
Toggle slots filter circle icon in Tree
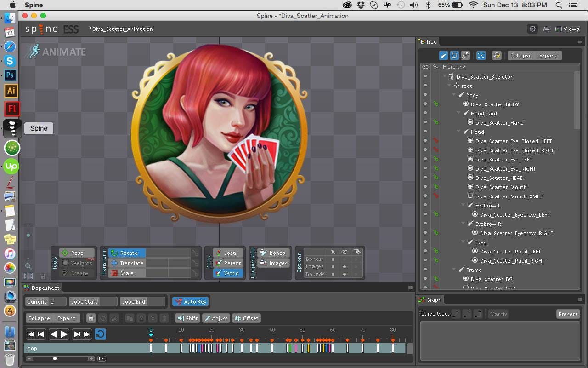[x=454, y=55]
